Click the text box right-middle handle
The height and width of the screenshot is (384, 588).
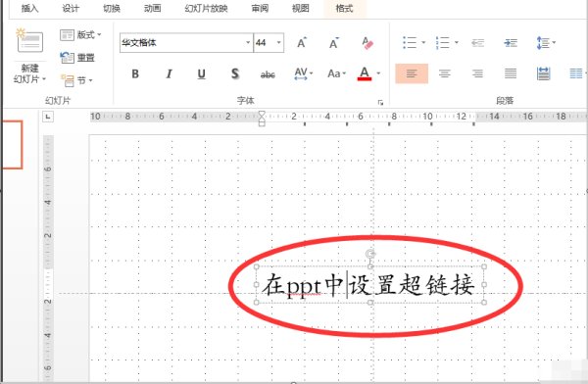click(484, 285)
